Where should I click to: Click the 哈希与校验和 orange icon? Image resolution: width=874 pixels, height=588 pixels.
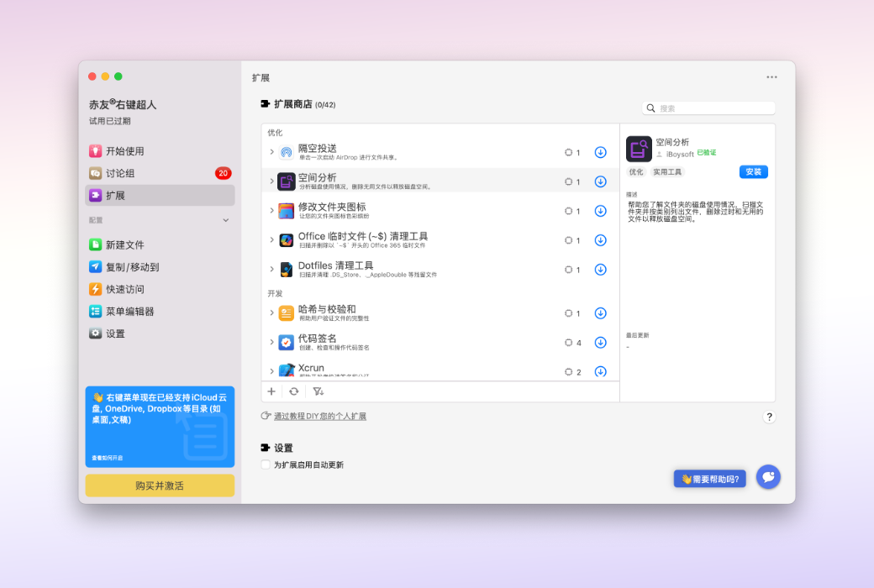tap(287, 313)
